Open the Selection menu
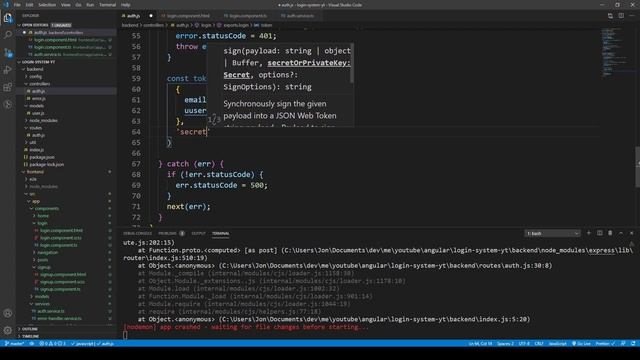The height and width of the screenshot is (360, 640). [x=47, y=5]
